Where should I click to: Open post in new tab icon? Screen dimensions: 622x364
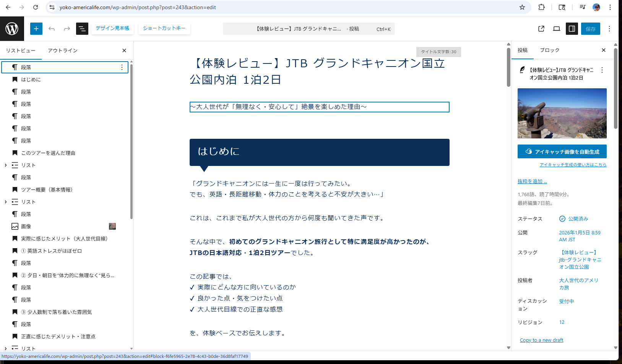click(x=541, y=29)
